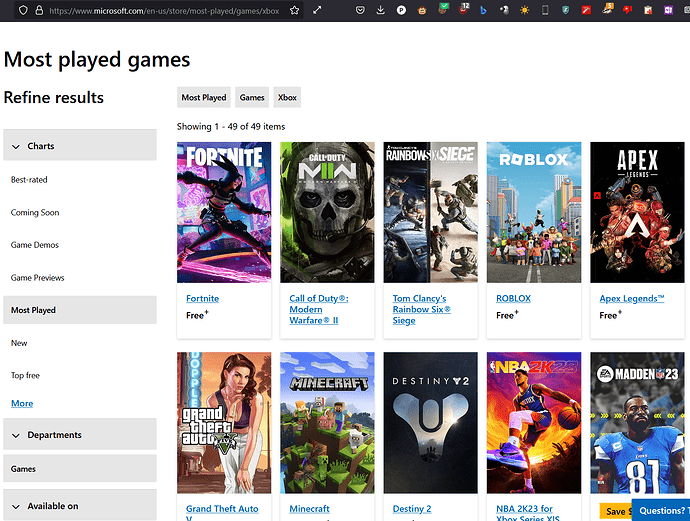The height and width of the screenshot is (521, 690).
Task: Click the teal shield extension icon
Action: pos(565,10)
